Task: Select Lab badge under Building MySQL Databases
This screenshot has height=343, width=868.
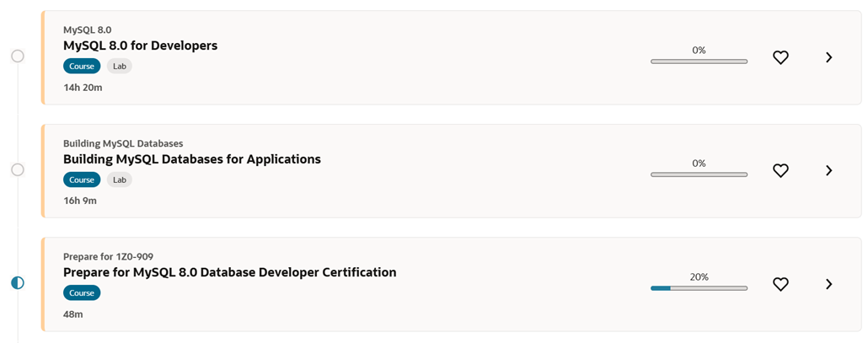Action: 120,180
